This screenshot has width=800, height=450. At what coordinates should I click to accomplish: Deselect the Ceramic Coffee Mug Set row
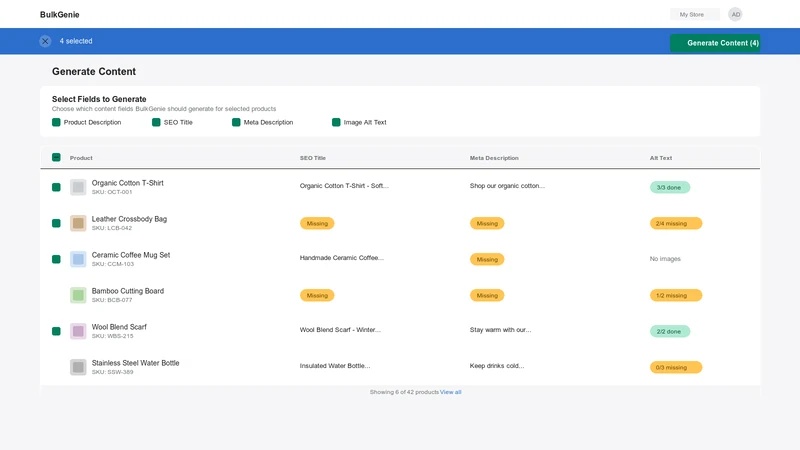point(56,259)
